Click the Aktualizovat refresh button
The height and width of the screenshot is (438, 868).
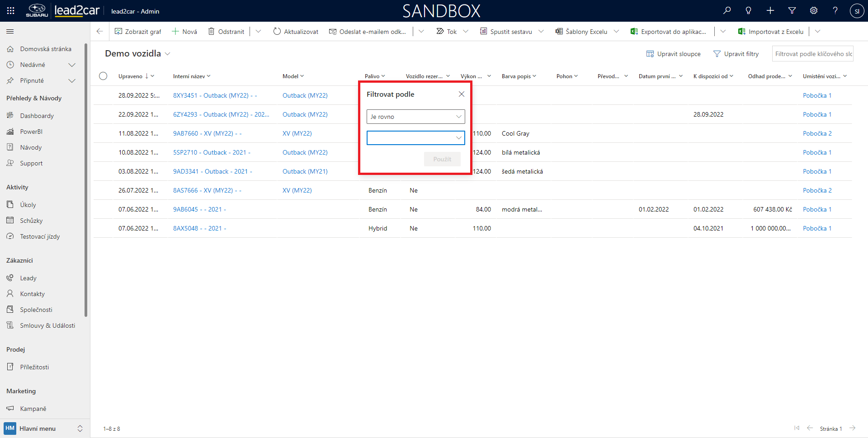coord(296,32)
